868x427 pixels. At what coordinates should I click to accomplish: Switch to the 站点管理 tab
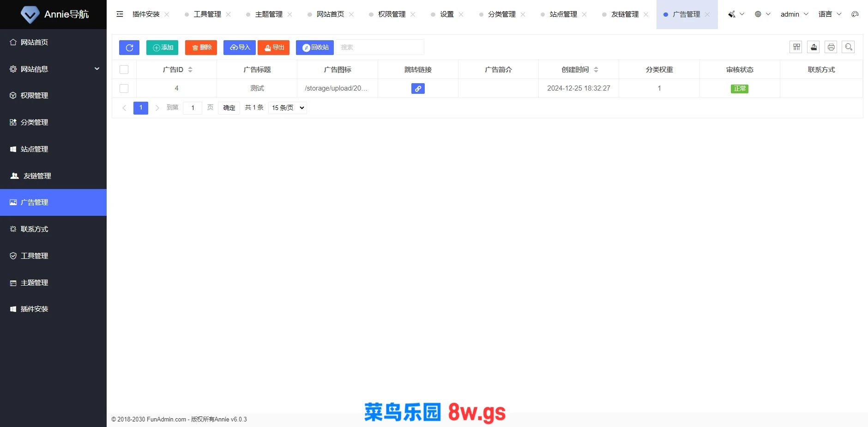click(563, 14)
